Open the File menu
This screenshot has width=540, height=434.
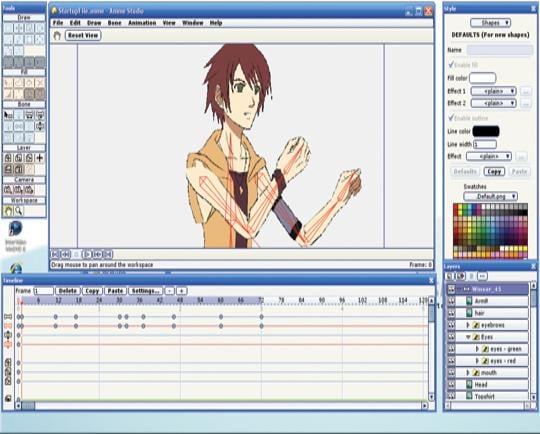pos(58,23)
